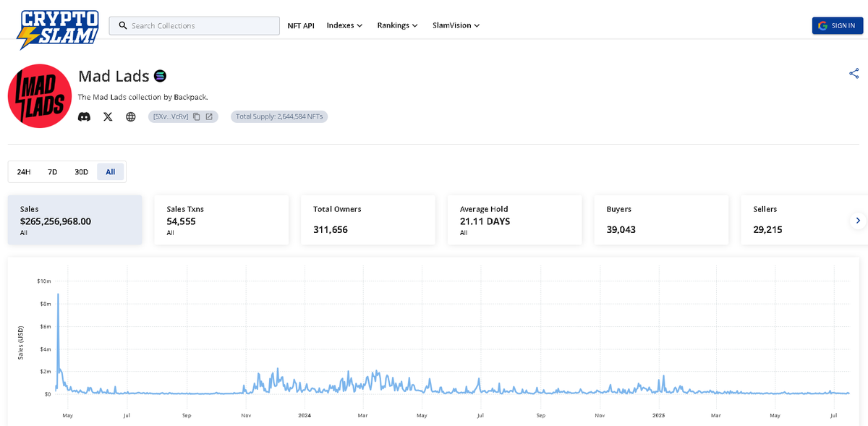
Task: Select the Sales stat card
Action: click(75, 220)
